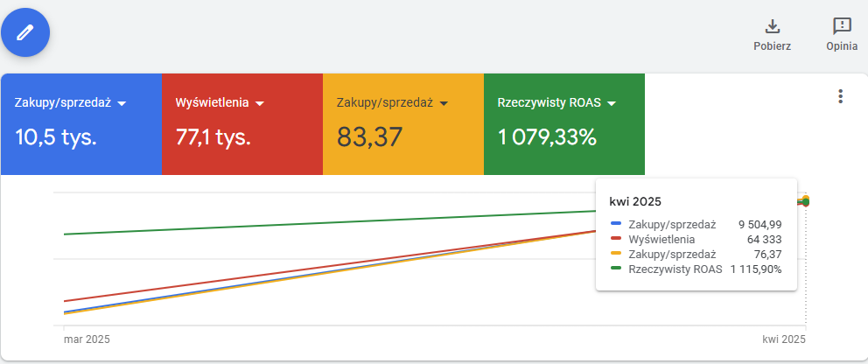Click the mar 2025 axis label
The image size is (868, 364).
click(x=87, y=338)
